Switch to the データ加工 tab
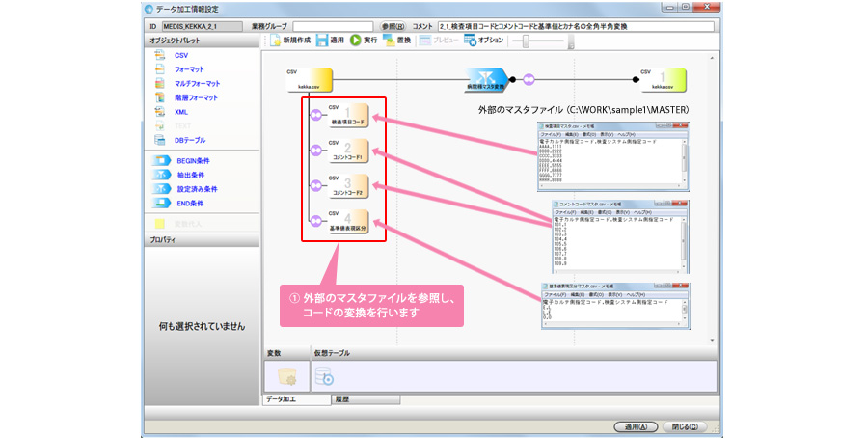Image resolution: width=868 pixels, height=438 pixels. [x=286, y=398]
